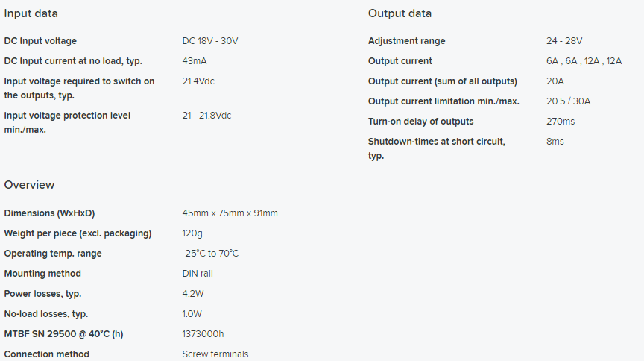Viewport: 644px width, 361px height.
Task: Select the 21.4Vdc switch-on voltage value
Action: [198, 81]
